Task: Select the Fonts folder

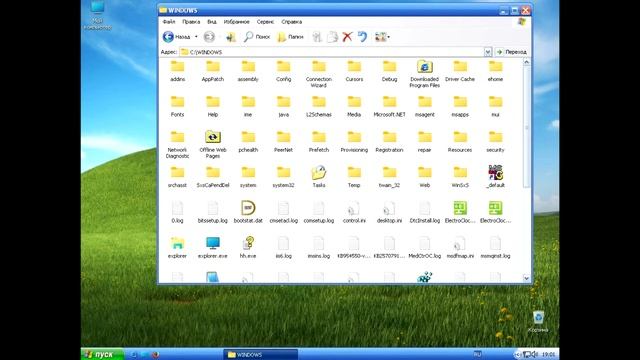Action: tap(177, 107)
